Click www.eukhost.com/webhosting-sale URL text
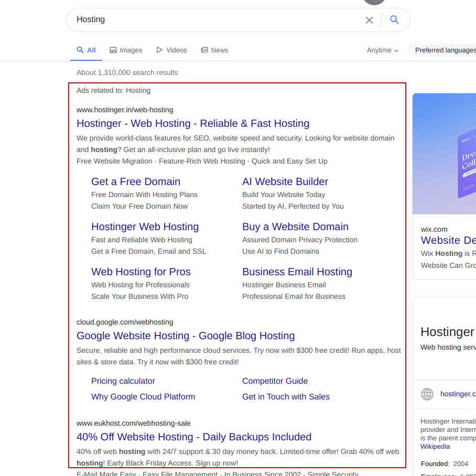 pos(134,423)
